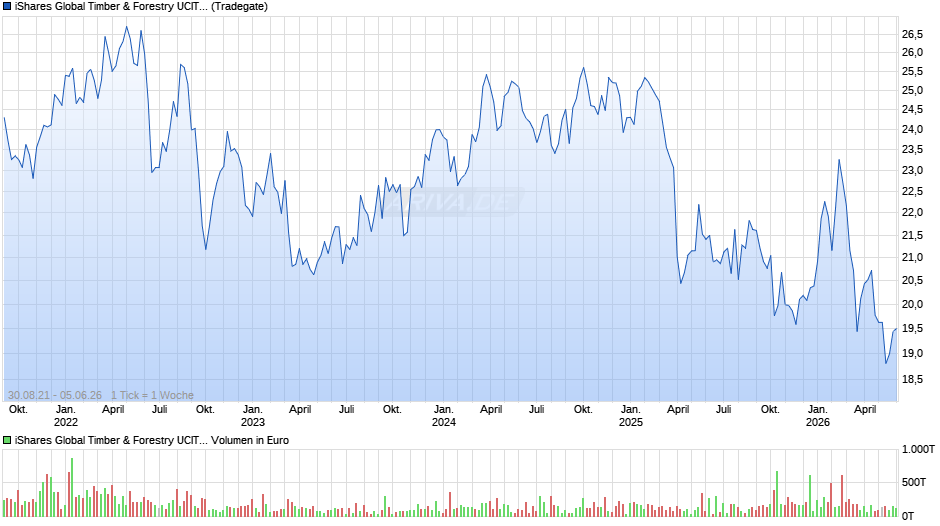Select the iShares Global Timber price chart title
940x526 pixels.
(x=141, y=7)
